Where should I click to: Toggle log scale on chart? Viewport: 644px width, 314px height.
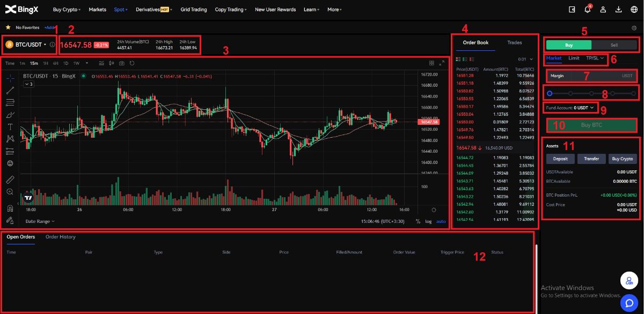428,221
